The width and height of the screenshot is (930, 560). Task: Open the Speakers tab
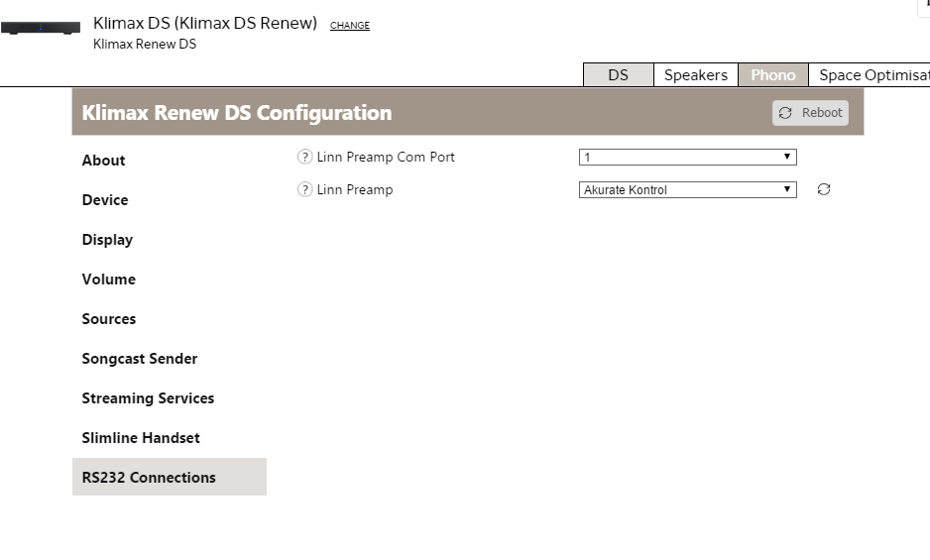[695, 75]
